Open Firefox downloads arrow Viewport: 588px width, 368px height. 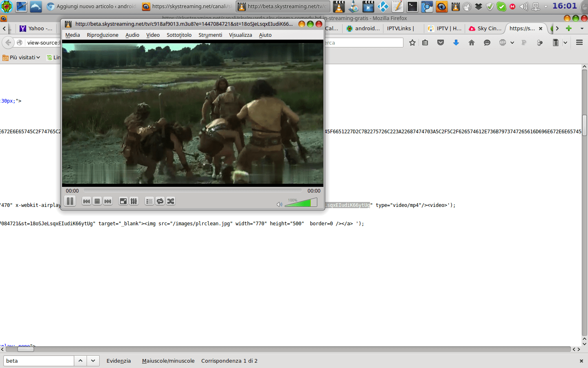click(456, 43)
